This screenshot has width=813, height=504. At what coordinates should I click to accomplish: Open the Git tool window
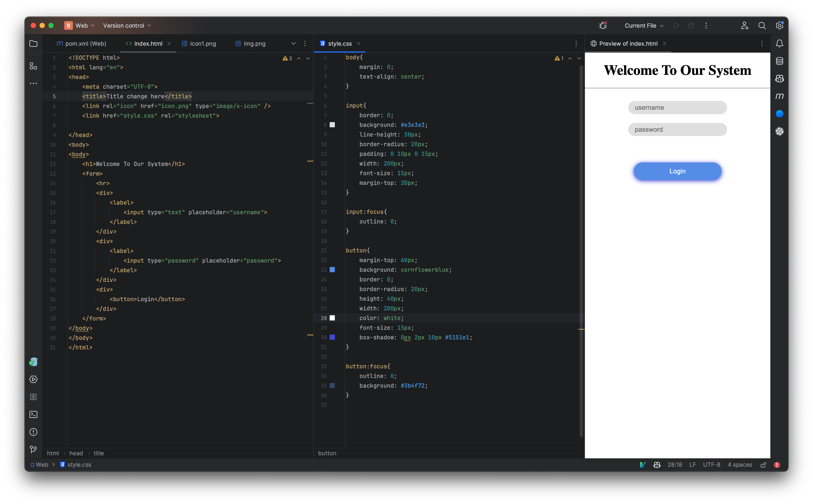point(33,449)
